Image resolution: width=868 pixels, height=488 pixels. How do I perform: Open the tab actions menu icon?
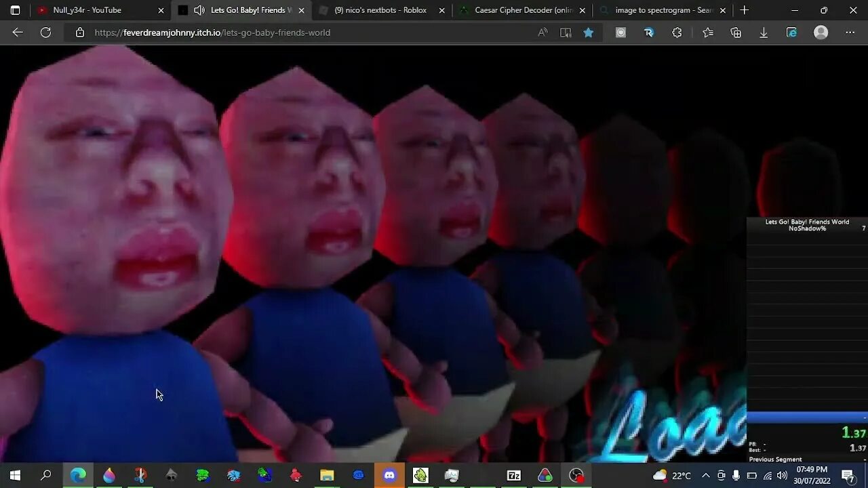pyautogui.click(x=15, y=10)
